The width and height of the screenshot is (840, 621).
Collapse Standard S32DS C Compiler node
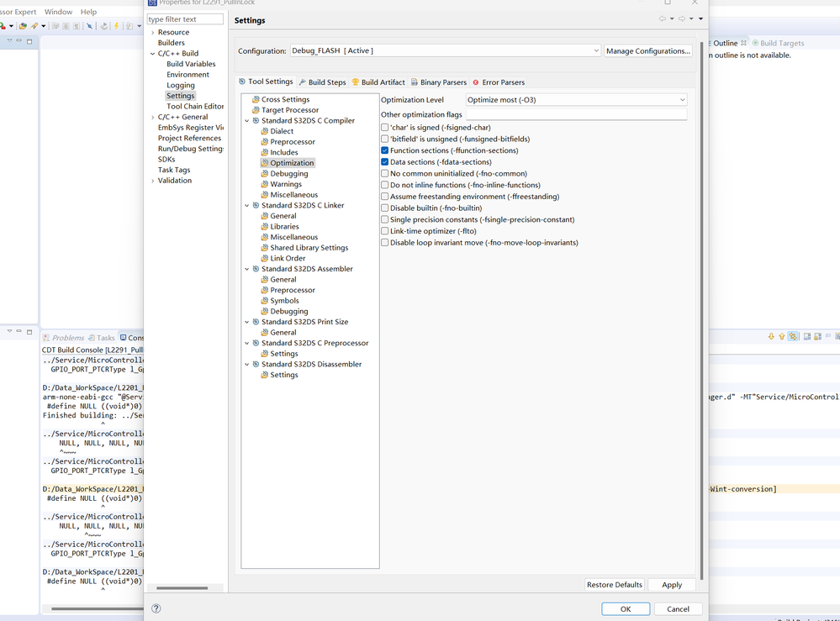click(x=247, y=121)
